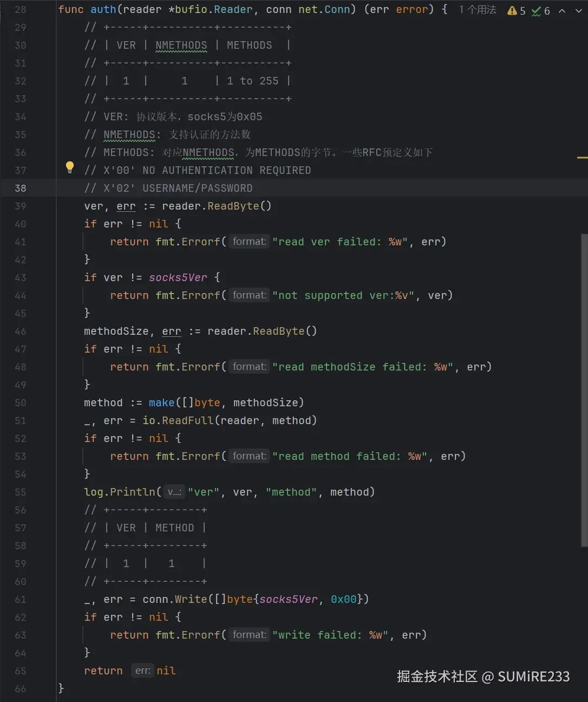Click the socks5为0x05 comment text
This screenshot has height=702, width=588.
click(x=225, y=116)
